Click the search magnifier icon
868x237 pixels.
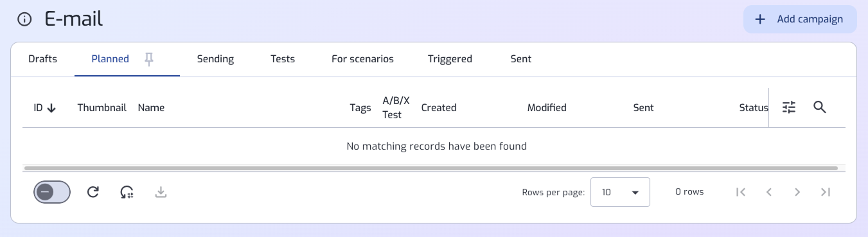819,107
